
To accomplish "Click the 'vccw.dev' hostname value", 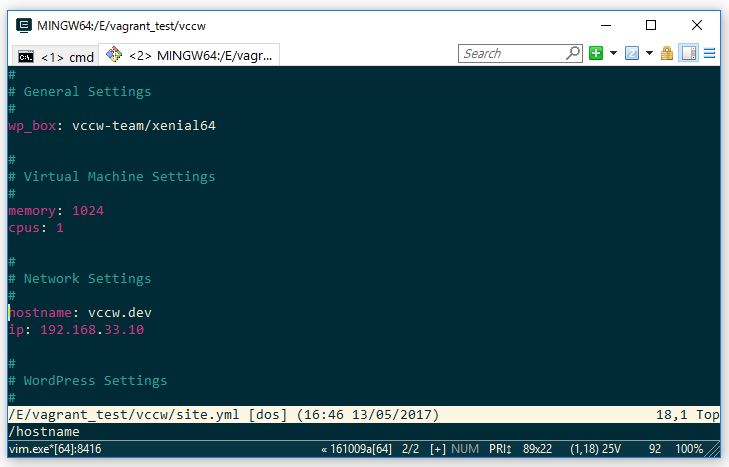I will click(120, 313).
